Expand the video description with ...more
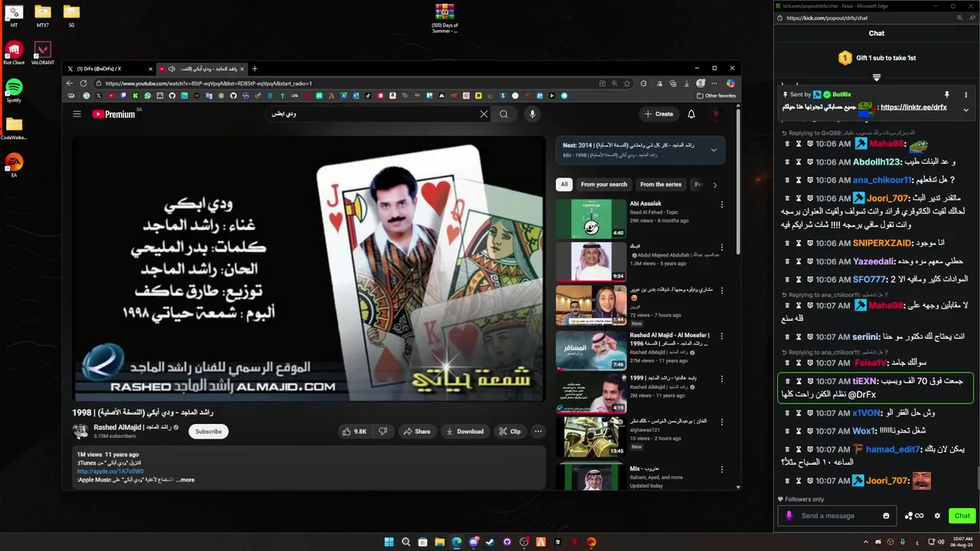The height and width of the screenshot is (551, 980). coord(185,480)
